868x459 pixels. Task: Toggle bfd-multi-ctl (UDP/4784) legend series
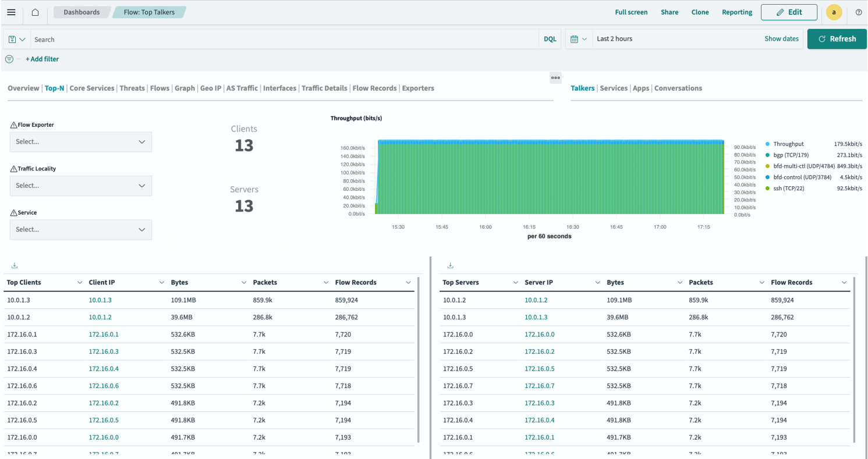(799, 166)
